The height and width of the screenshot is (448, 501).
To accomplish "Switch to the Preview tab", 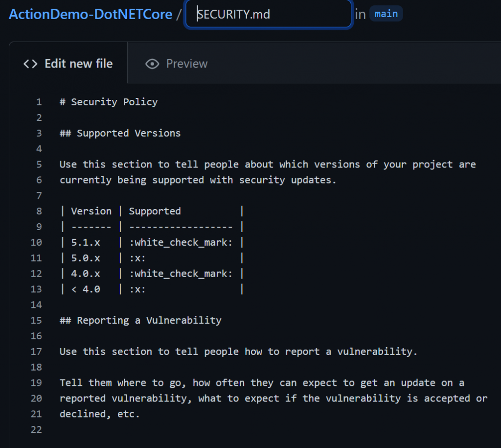I will tap(176, 64).
